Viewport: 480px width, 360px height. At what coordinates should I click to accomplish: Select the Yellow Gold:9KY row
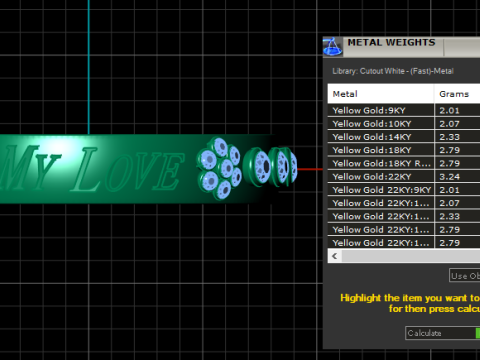pos(404,110)
